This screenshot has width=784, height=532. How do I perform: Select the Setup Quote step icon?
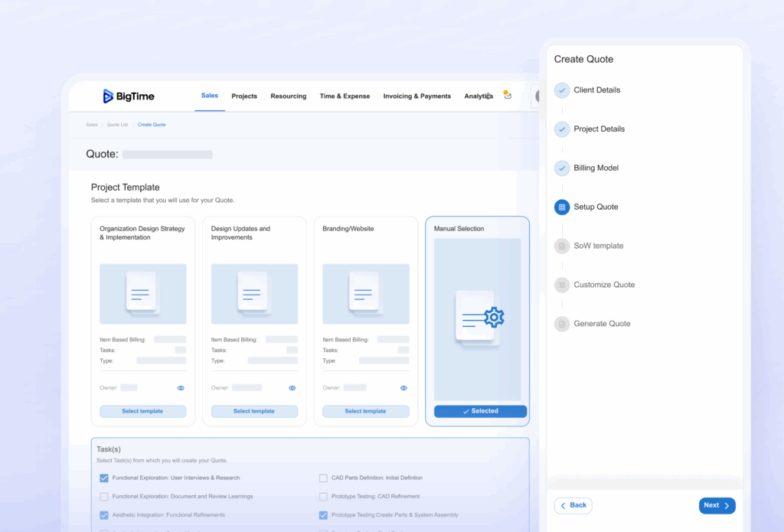562,207
